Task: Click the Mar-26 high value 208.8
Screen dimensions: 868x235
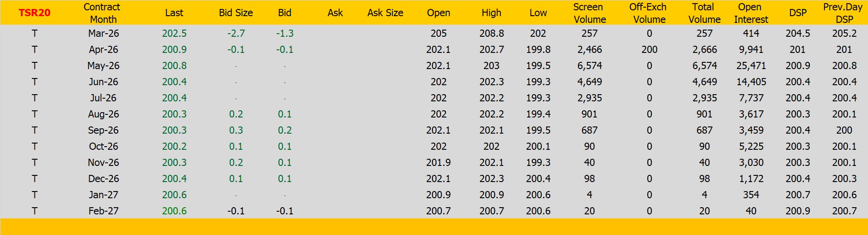Action: [491, 33]
